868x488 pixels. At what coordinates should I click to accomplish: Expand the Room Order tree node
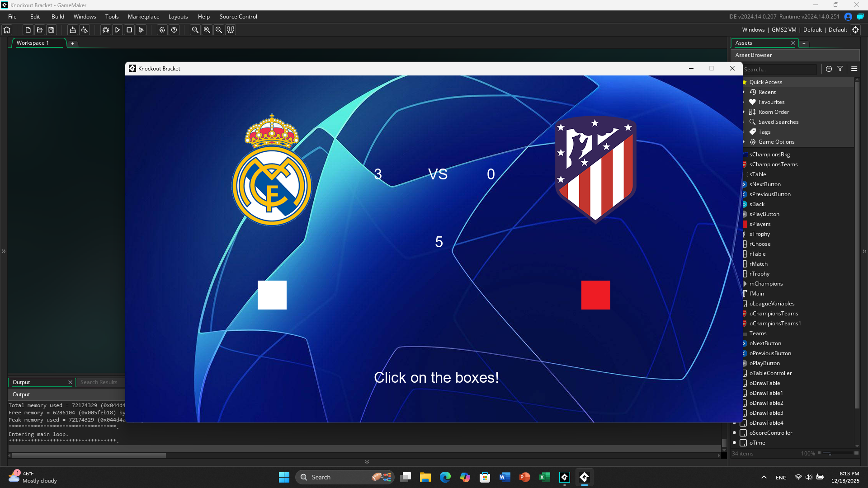[744, 112]
